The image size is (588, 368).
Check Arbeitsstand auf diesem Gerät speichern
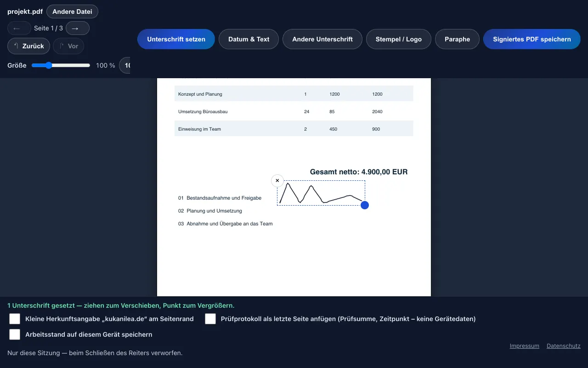(15, 334)
